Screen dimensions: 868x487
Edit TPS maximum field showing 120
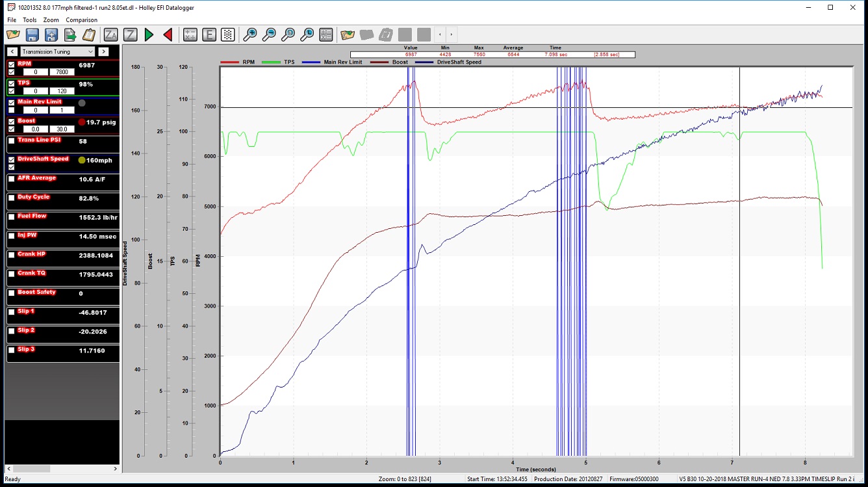(62, 91)
